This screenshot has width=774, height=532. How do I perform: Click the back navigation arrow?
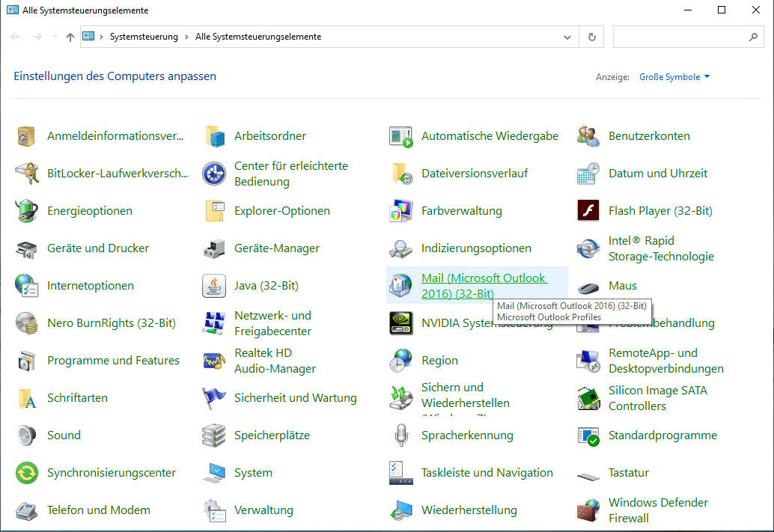click(x=15, y=37)
